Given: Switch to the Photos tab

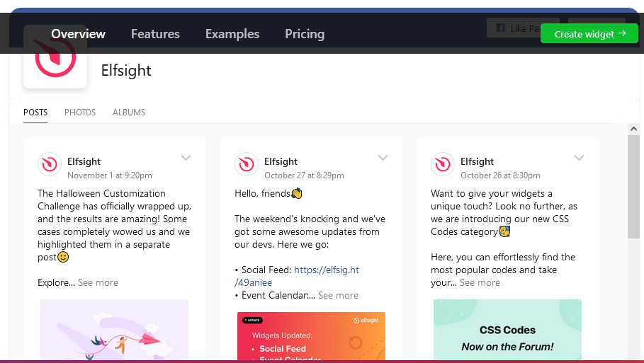Looking at the screenshot, I should (80, 113).
